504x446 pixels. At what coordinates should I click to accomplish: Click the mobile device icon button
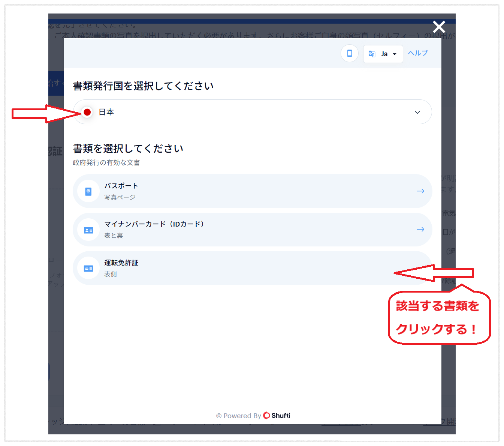349,54
